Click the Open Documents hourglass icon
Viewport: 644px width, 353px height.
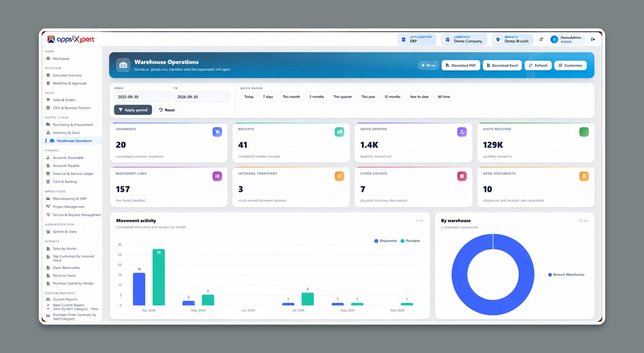click(584, 176)
